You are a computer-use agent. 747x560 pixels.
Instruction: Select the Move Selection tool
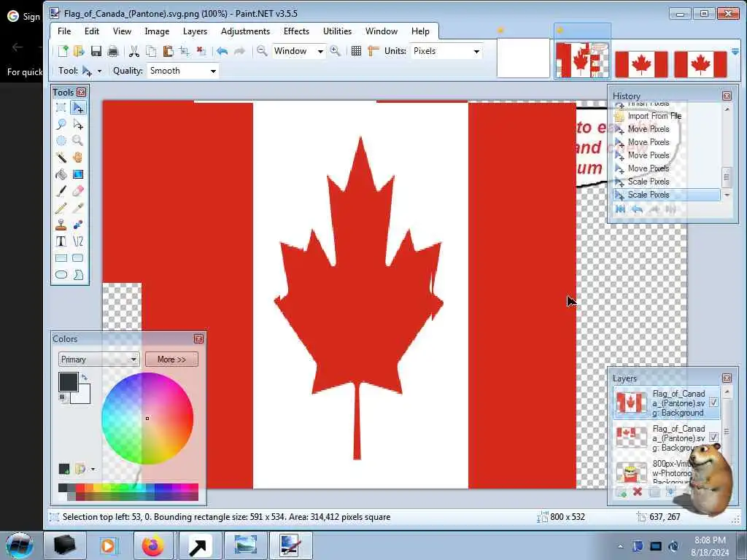[78, 124]
